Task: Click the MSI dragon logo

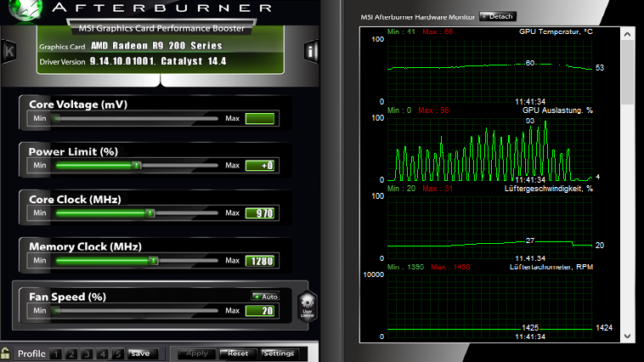Action: [25, 10]
